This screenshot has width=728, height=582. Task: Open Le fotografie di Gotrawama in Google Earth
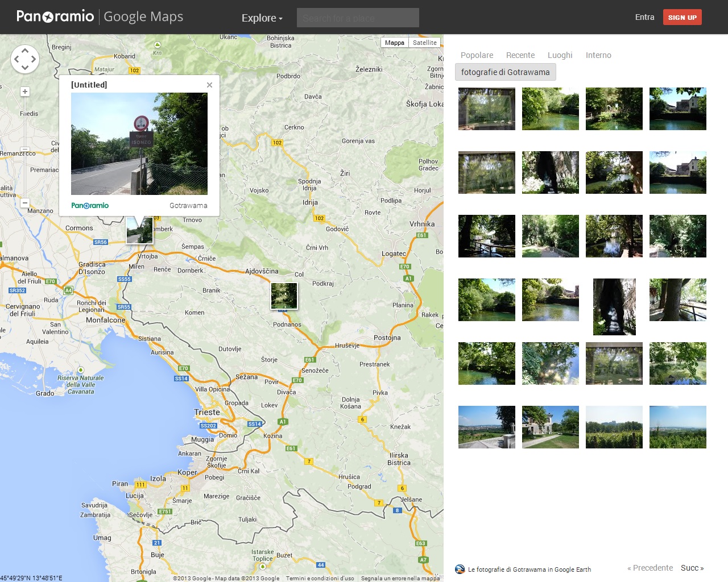tap(530, 569)
